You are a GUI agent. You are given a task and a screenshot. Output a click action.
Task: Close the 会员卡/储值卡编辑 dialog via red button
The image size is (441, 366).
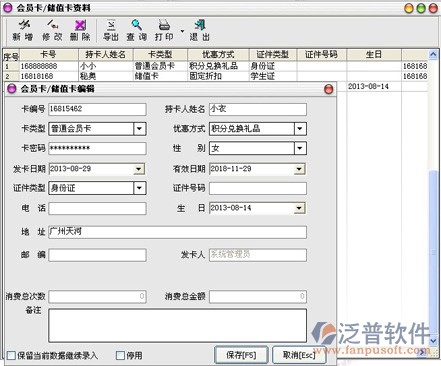point(329,89)
